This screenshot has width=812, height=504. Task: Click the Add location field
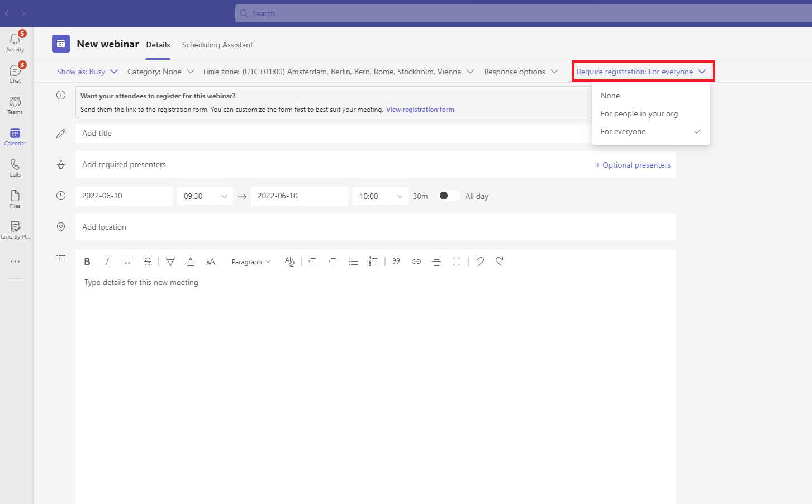click(x=376, y=227)
